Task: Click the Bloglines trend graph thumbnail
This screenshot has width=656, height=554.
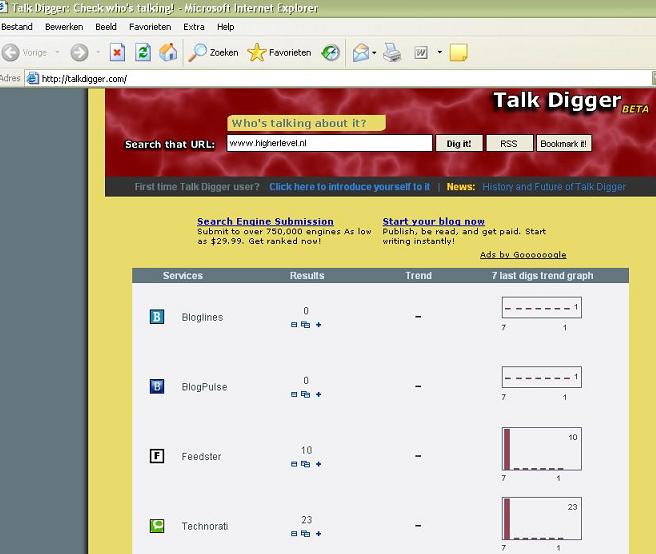Action: [542, 308]
